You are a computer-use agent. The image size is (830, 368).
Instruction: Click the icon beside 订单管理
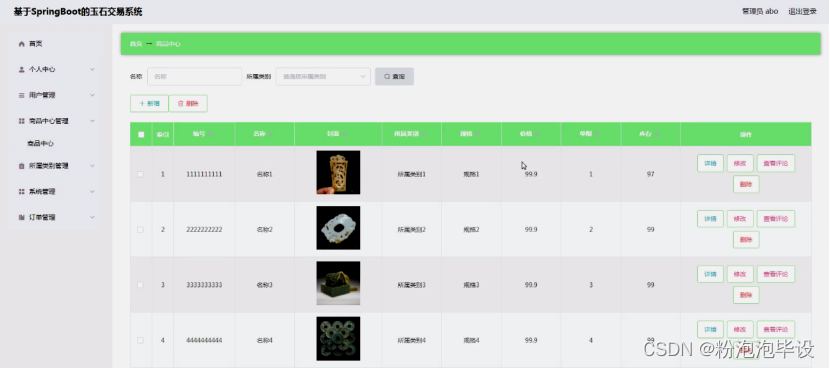pyautogui.click(x=22, y=217)
